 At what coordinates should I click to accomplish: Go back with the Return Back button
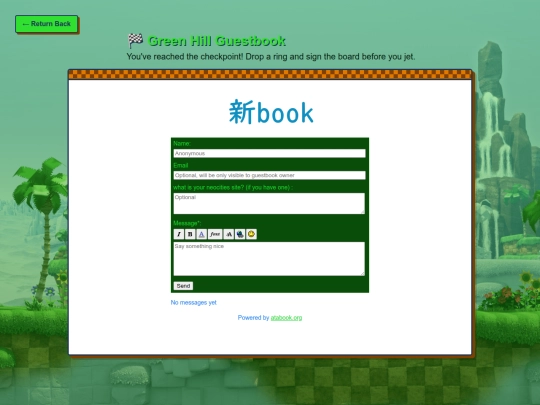click(x=46, y=24)
